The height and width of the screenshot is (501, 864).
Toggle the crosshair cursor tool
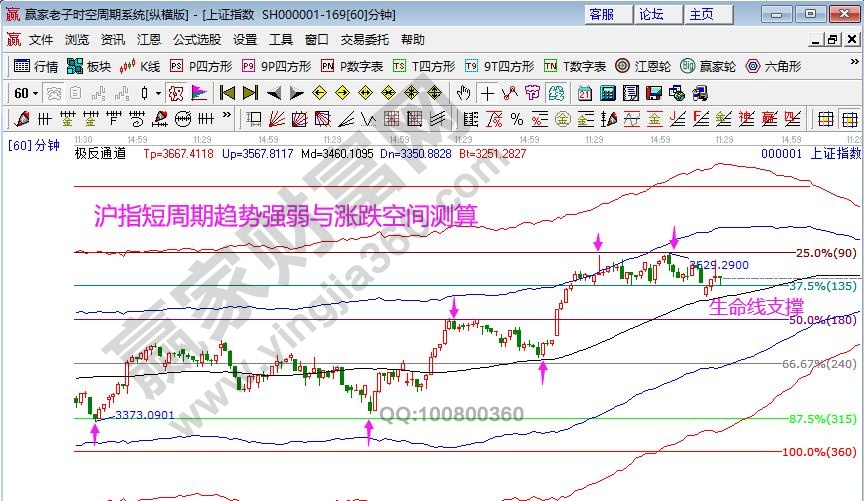pos(487,93)
